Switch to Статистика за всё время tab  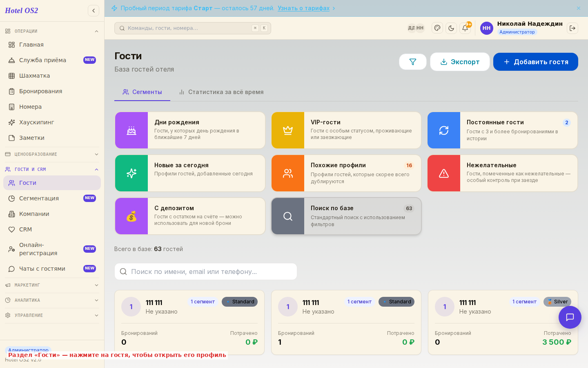click(221, 92)
